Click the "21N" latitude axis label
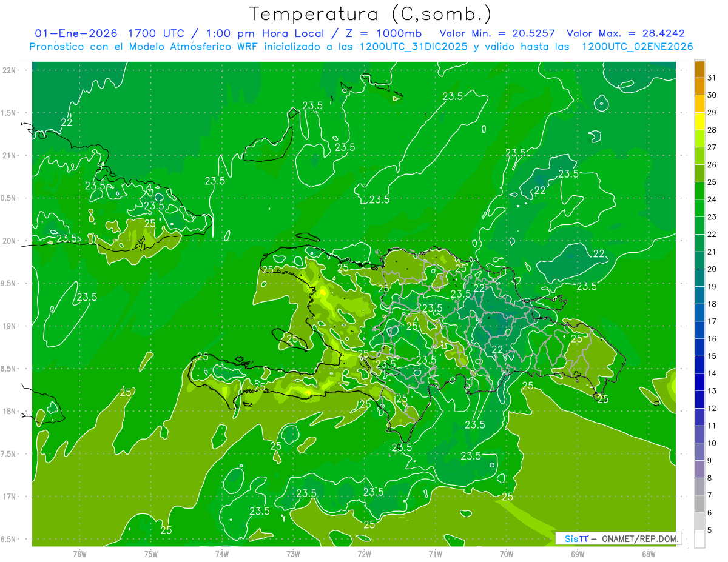The image size is (728, 562). (x=10, y=155)
